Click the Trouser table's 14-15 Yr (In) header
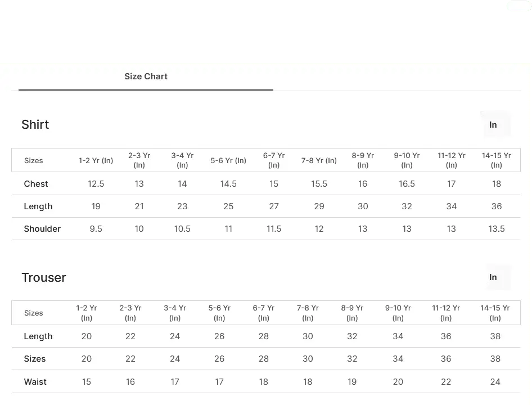532x405 pixels. pyautogui.click(x=495, y=313)
